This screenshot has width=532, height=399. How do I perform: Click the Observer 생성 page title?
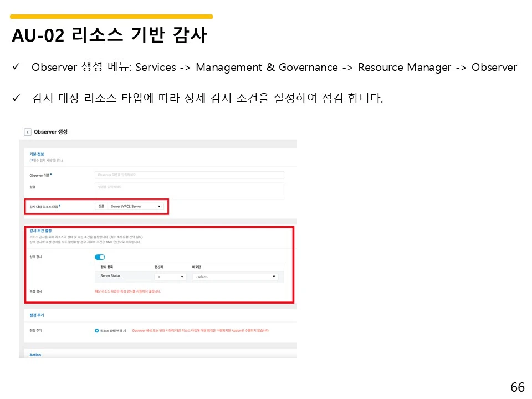[50, 131]
